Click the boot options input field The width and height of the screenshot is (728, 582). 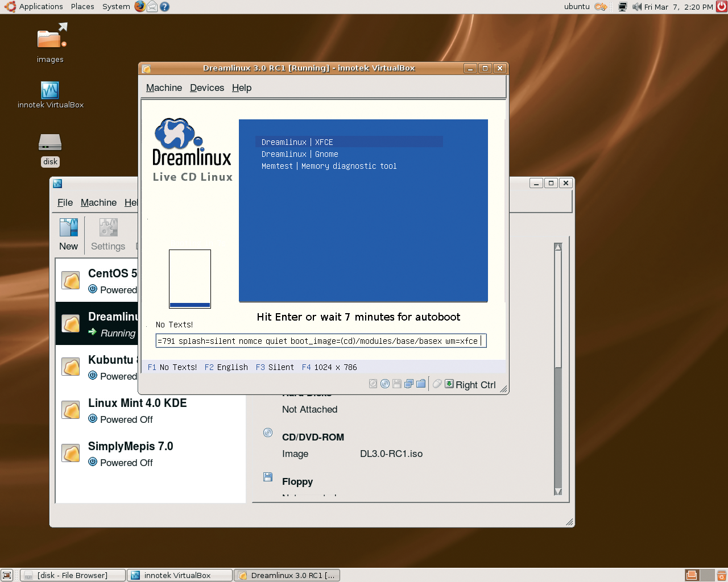(321, 340)
